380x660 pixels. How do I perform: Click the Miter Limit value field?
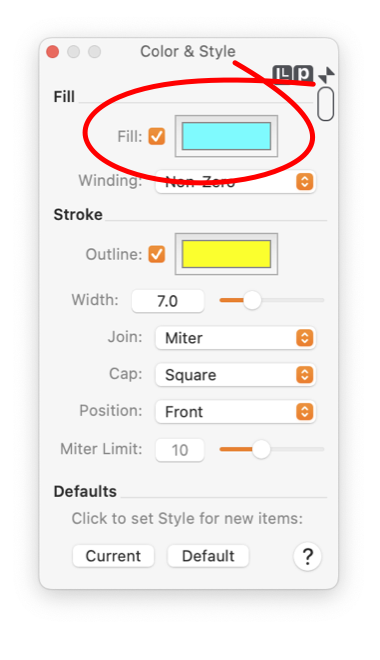click(x=180, y=450)
